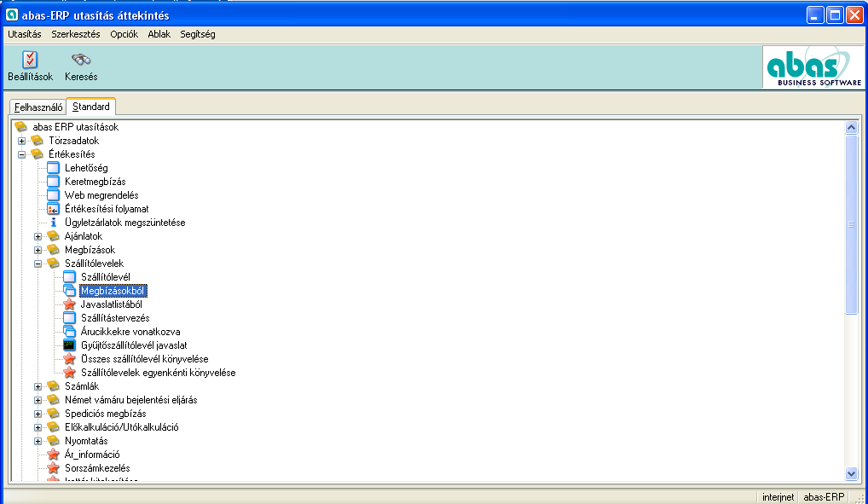Expand the Nyomtatás tree node
Screen dimensions: 868x504
pyautogui.click(x=38, y=441)
